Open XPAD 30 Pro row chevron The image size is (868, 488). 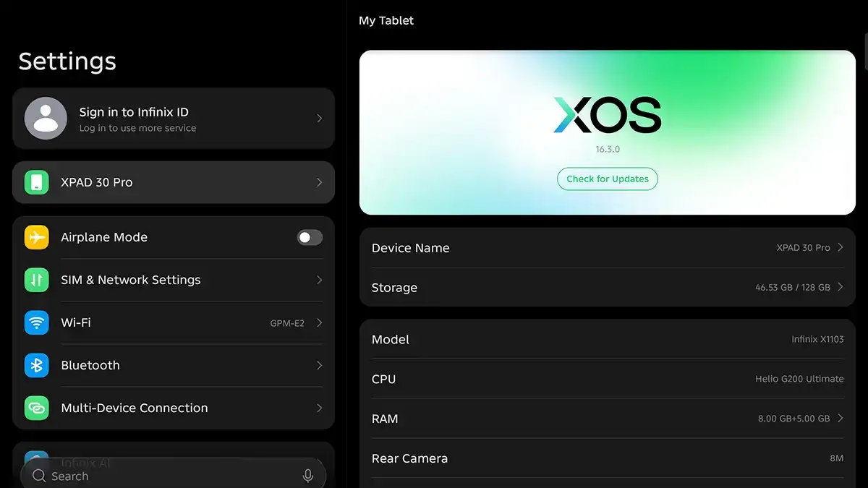(319, 182)
